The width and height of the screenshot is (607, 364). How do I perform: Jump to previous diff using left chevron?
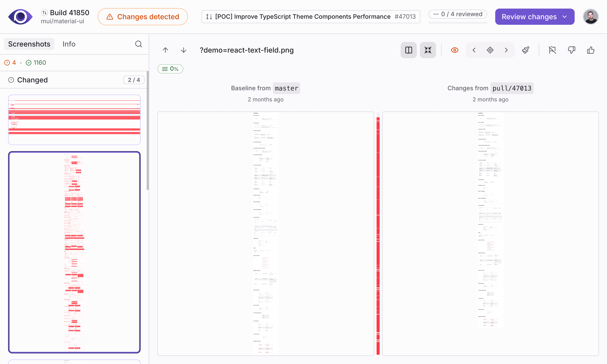click(474, 50)
